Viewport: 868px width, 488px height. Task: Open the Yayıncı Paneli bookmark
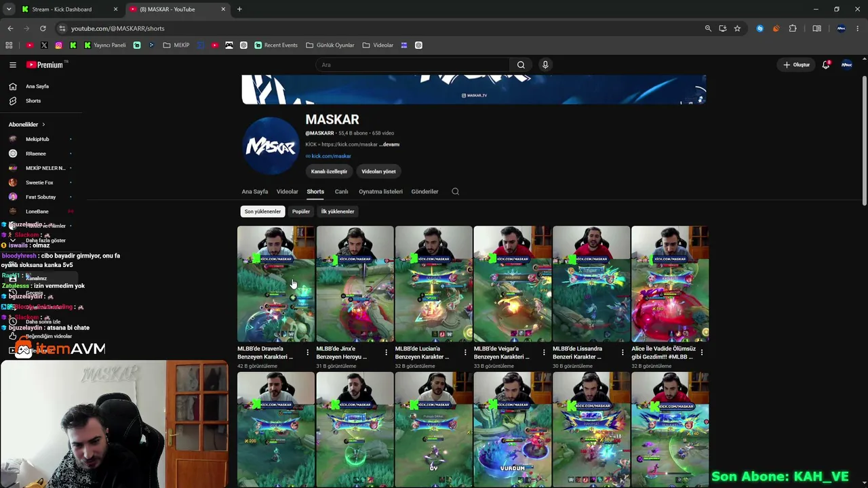[x=105, y=45]
